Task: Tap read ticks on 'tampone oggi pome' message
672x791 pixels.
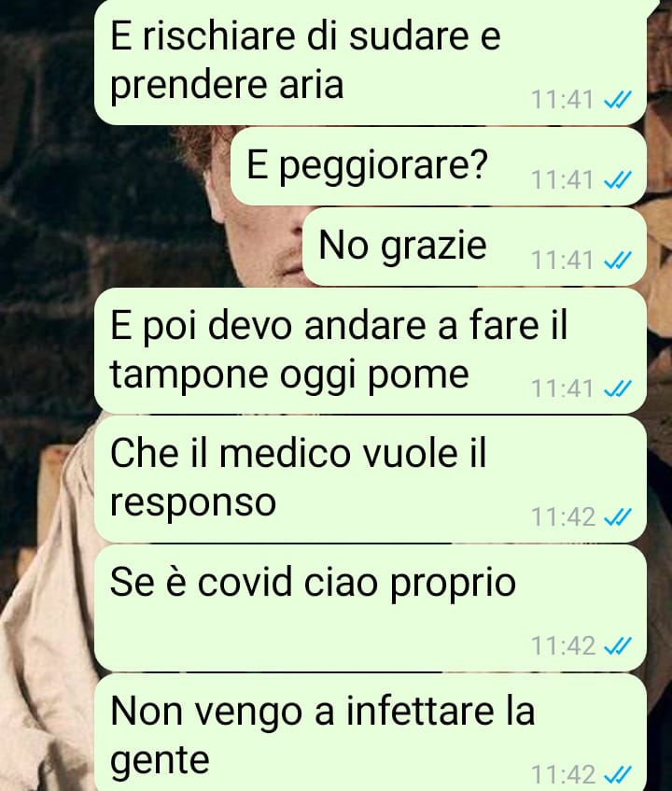Action: pyautogui.click(x=618, y=388)
